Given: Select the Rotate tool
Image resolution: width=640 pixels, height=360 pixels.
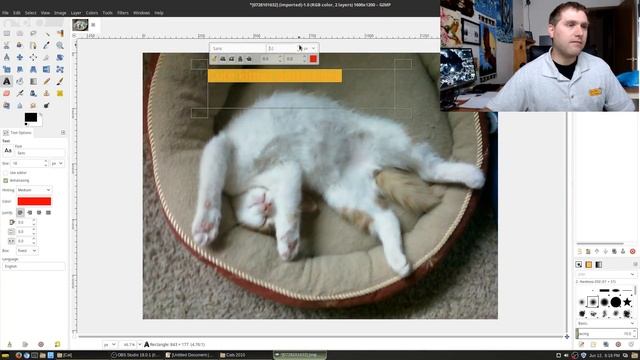Looking at the screenshot, I should tap(60, 57).
